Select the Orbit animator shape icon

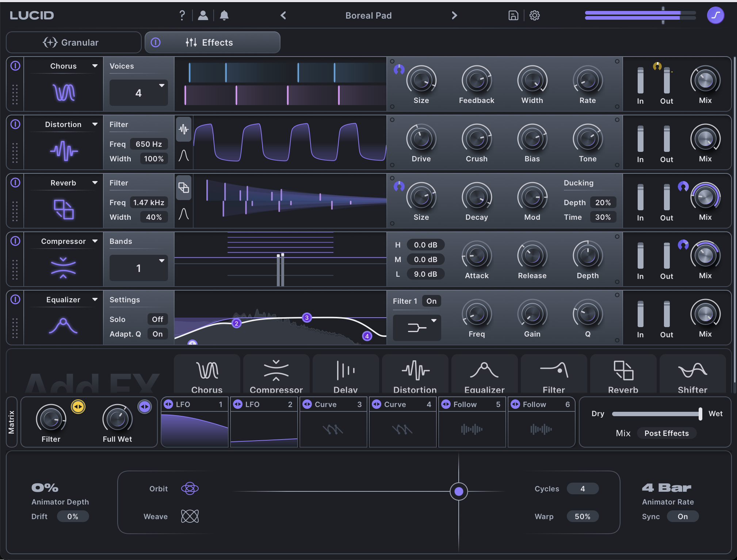point(190,488)
